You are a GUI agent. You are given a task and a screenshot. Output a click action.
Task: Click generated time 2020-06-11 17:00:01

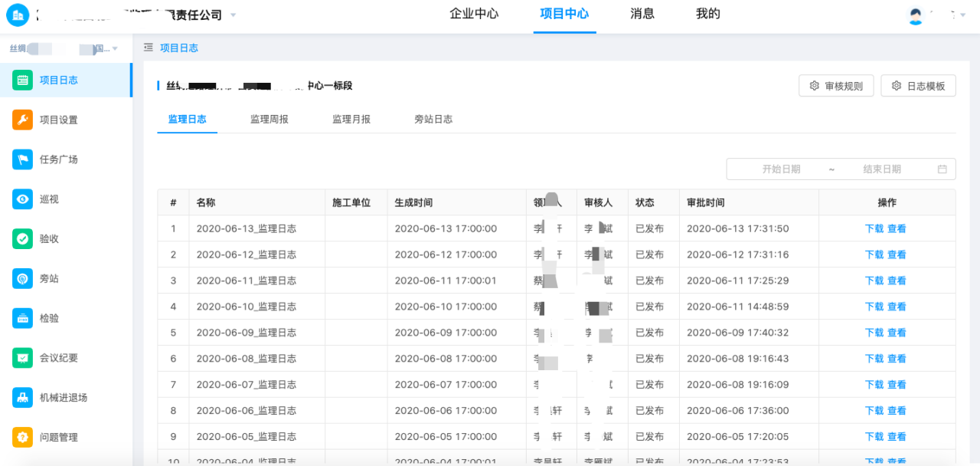tap(446, 281)
